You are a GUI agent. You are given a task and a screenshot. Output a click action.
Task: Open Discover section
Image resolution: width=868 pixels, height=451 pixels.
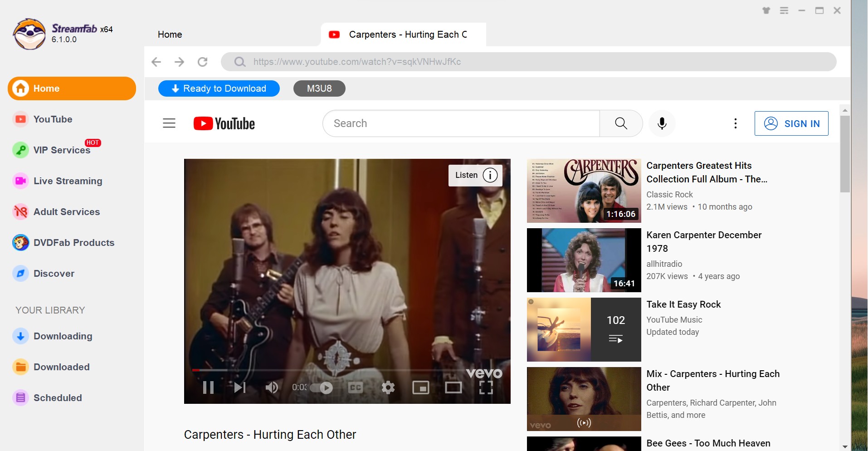point(44,274)
